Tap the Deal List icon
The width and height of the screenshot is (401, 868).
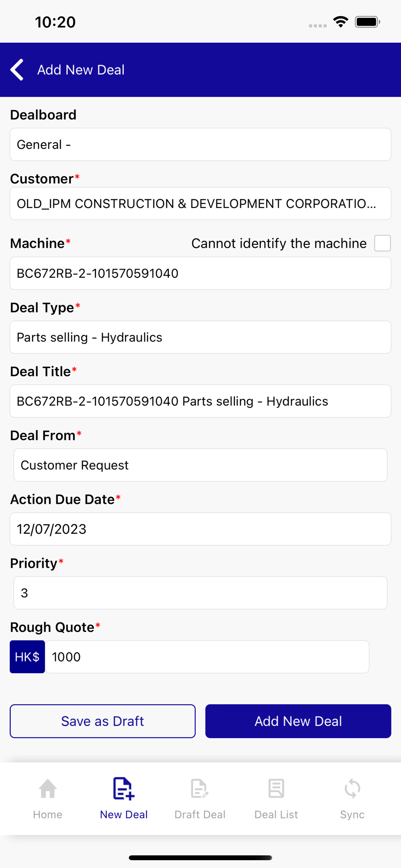click(x=276, y=789)
